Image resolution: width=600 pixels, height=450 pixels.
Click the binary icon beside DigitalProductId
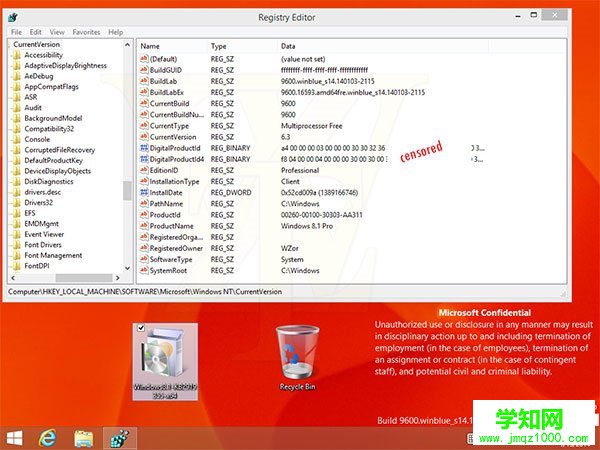tap(144, 148)
